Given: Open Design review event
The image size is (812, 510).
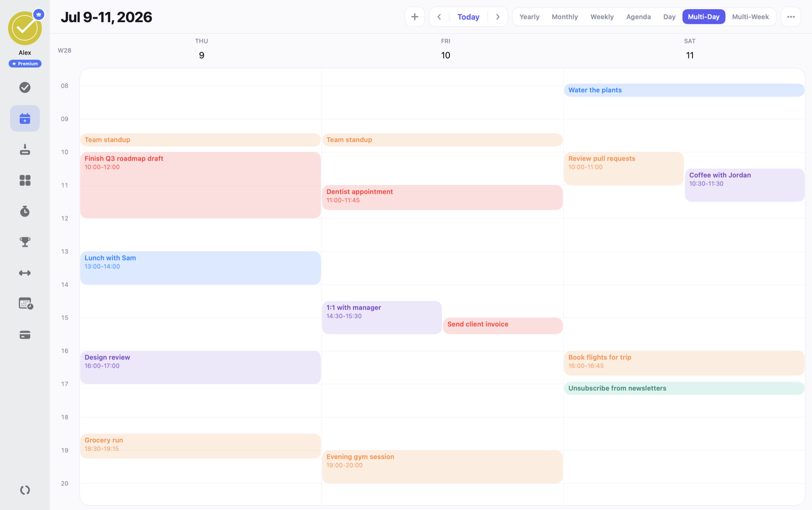Looking at the screenshot, I should [200, 367].
